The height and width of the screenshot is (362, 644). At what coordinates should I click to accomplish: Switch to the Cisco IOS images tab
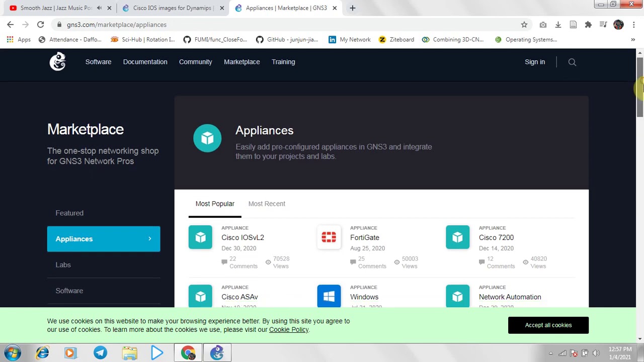click(x=172, y=8)
